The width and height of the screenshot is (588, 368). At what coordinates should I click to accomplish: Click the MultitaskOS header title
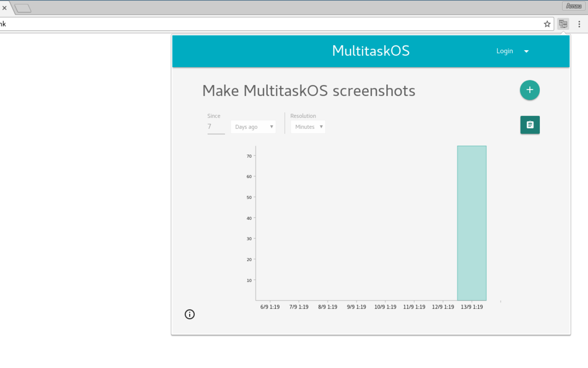tap(371, 51)
